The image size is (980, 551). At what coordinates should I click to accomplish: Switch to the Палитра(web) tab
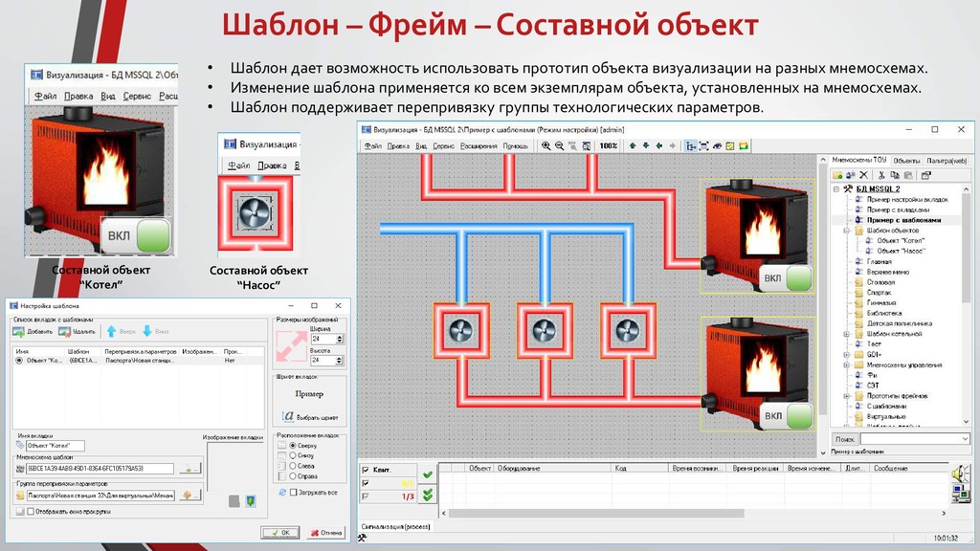pyautogui.click(x=947, y=161)
